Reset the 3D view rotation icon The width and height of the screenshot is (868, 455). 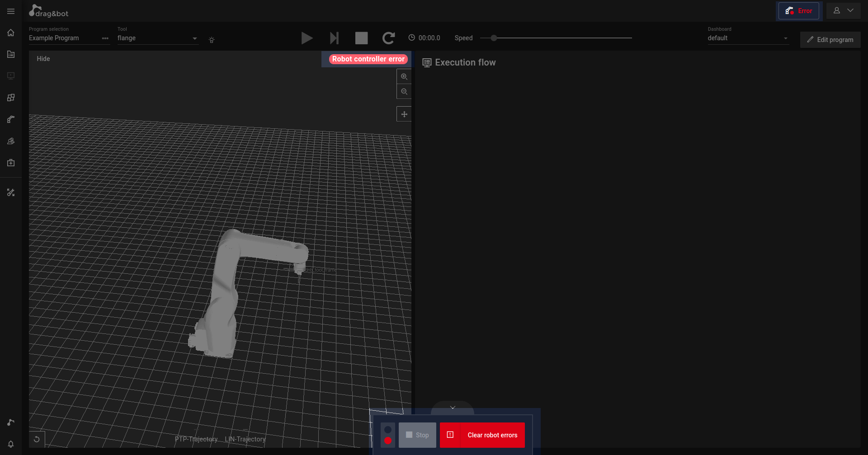(37, 439)
